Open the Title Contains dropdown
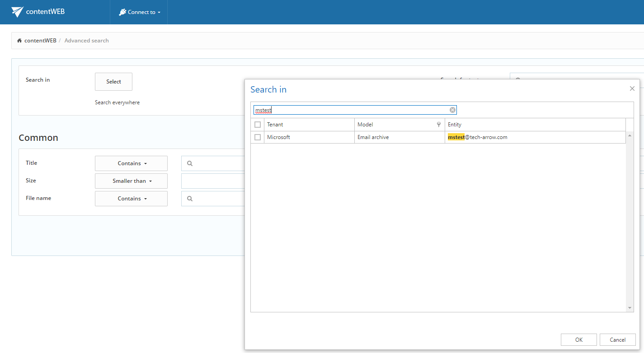This screenshot has height=353, width=644. coord(131,163)
